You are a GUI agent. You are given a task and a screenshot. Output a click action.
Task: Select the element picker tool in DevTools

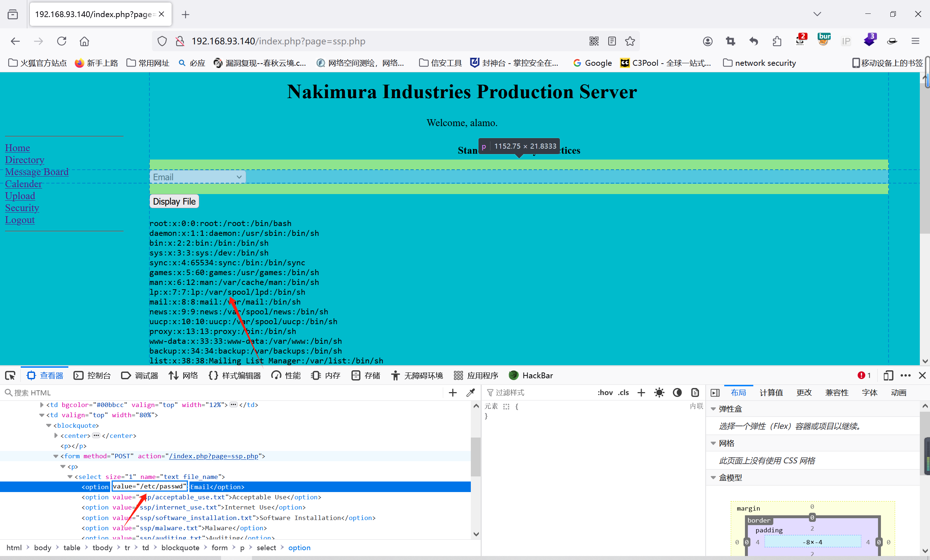pyautogui.click(x=10, y=375)
